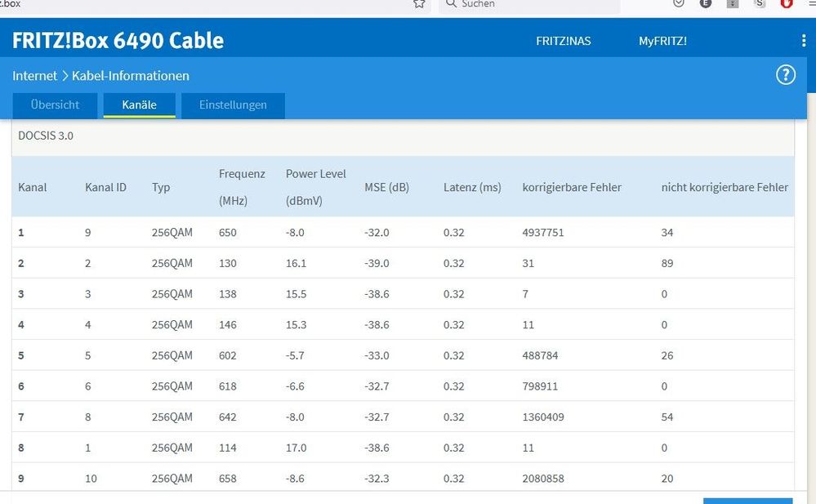
Task: Open the Pocket shield icon in browser toolbar
Action: coord(679,3)
